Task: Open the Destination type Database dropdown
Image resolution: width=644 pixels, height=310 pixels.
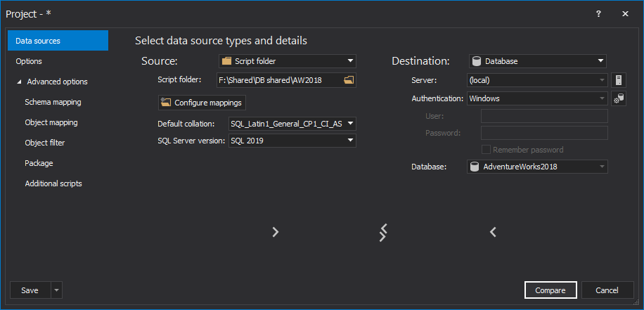Action: tap(538, 61)
